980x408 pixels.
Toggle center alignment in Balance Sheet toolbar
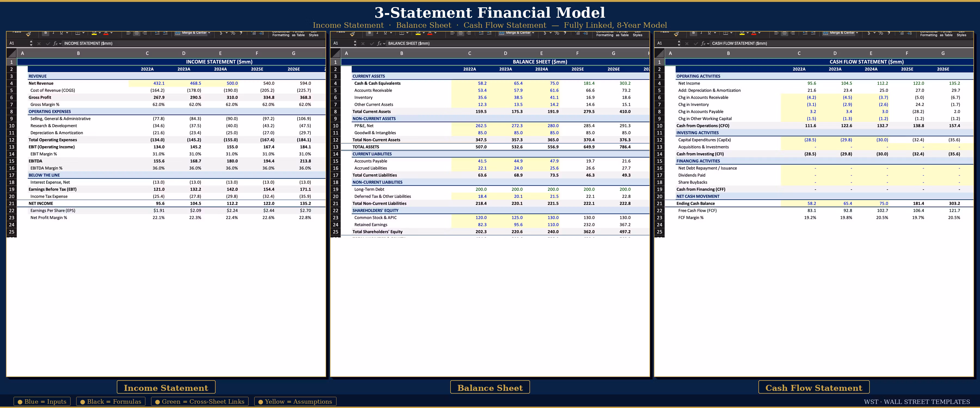(x=461, y=33)
